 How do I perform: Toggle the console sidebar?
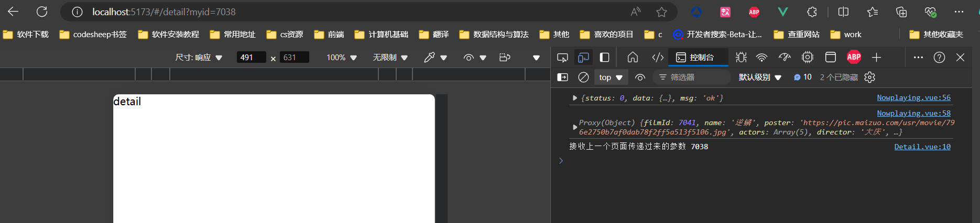pyautogui.click(x=562, y=77)
